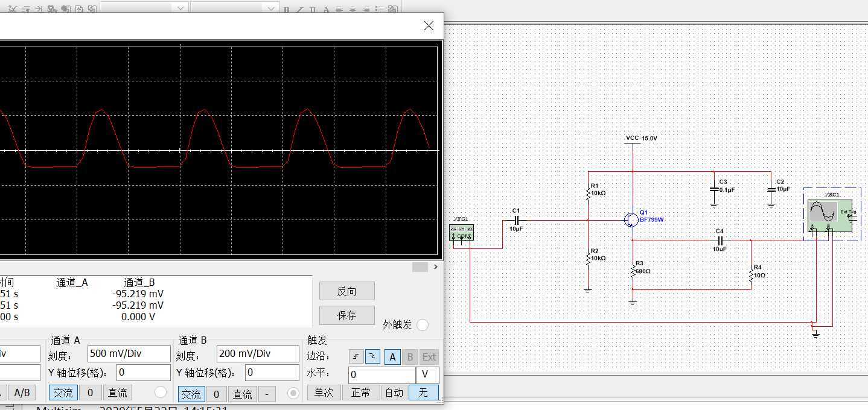This screenshot has height=410, width=868.
Task: Click channel B Y-axis offset field
Action: 272,373
